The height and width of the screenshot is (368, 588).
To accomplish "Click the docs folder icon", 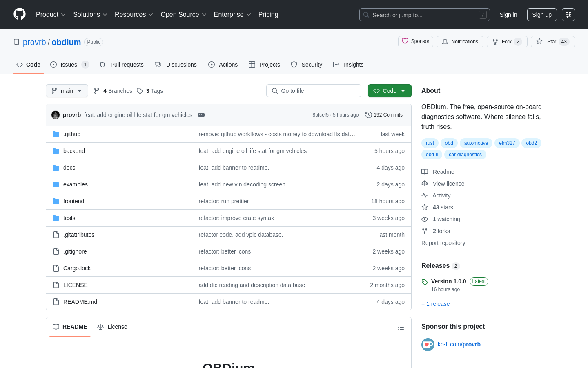I will (x=56, y=168).
